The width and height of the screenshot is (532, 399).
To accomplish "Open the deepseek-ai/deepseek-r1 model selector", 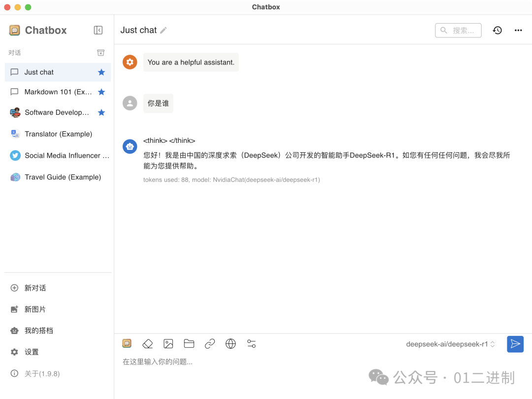I will pos(451,344).
